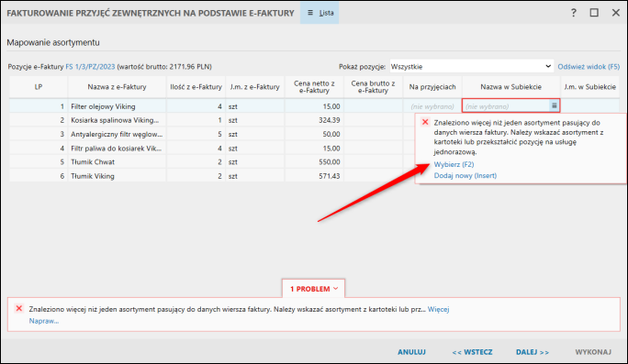The width and height of the screenshot is (628, 364).
Task: Open the Lista menu tab
Action: pos(320,13)
